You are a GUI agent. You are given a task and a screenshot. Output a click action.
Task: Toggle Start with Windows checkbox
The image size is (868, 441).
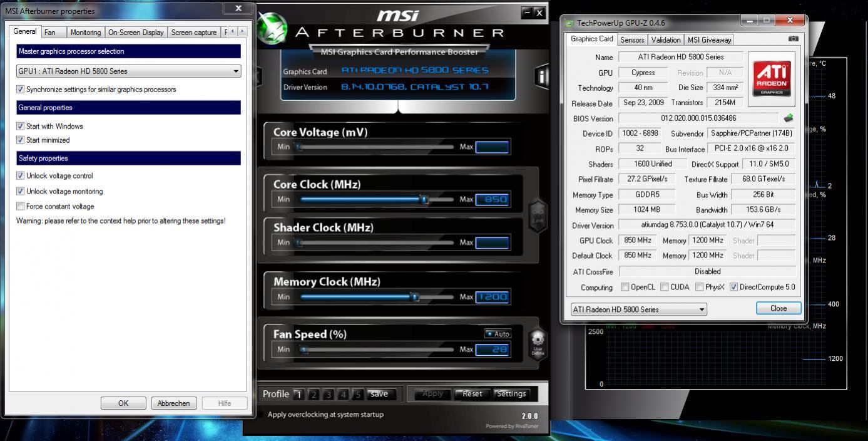click(20, 126)
